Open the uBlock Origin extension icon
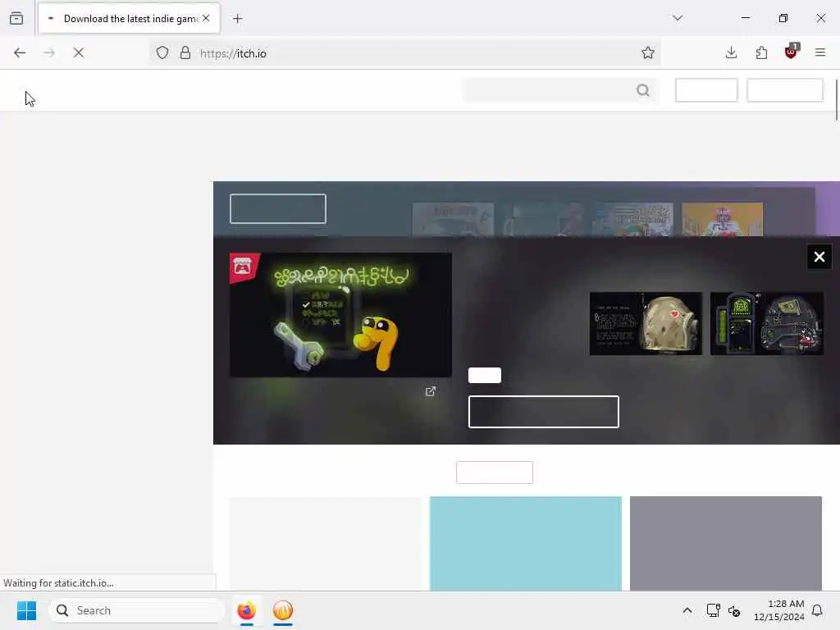The width and height of the screenshot is (840, 630). 792,52
